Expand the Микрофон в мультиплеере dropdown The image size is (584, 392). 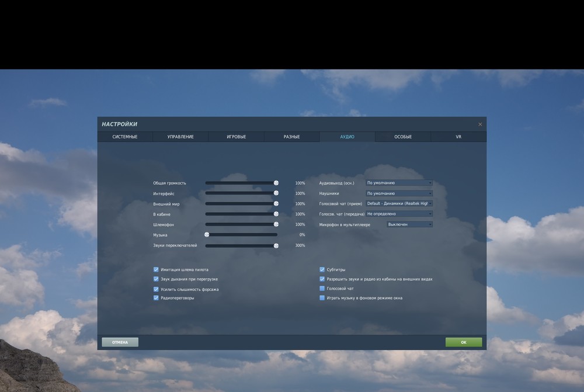(x=409, y=224)
